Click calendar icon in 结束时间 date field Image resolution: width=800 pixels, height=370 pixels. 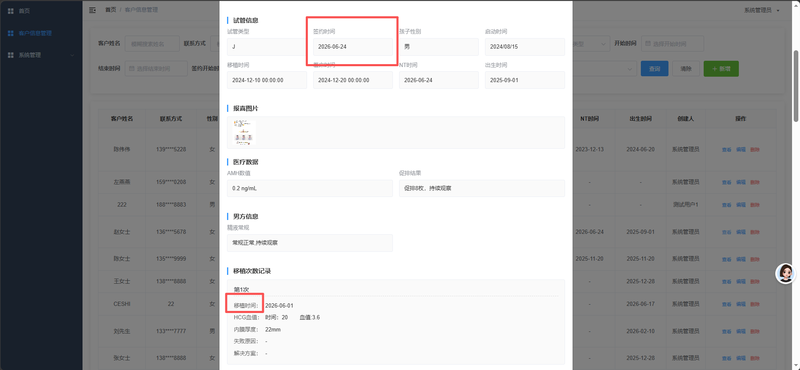131,68
